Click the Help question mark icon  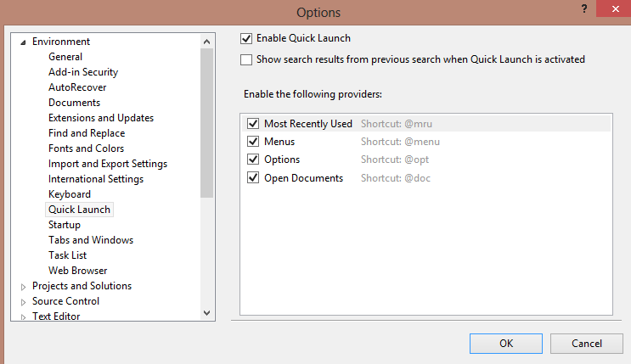click(x=584, y=8)
